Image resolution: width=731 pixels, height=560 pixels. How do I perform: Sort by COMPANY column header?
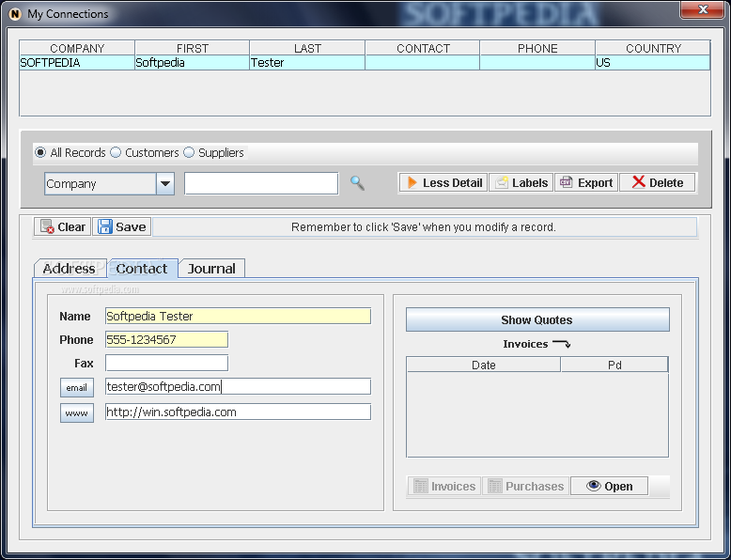pos(77,48)
